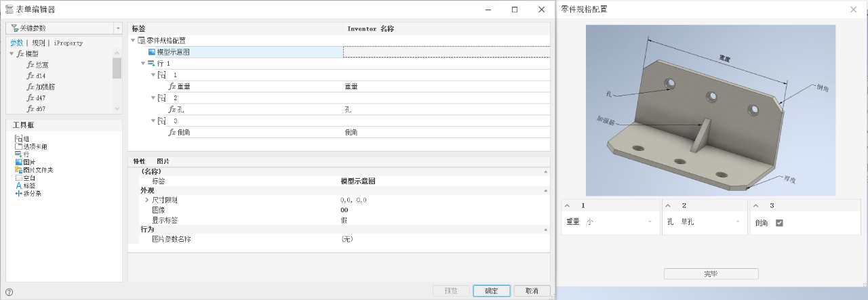The width and height of the screenshot is (868, 300).
Task: Click the fx icon of d47 parameter
Action: [x=31, y=98]
